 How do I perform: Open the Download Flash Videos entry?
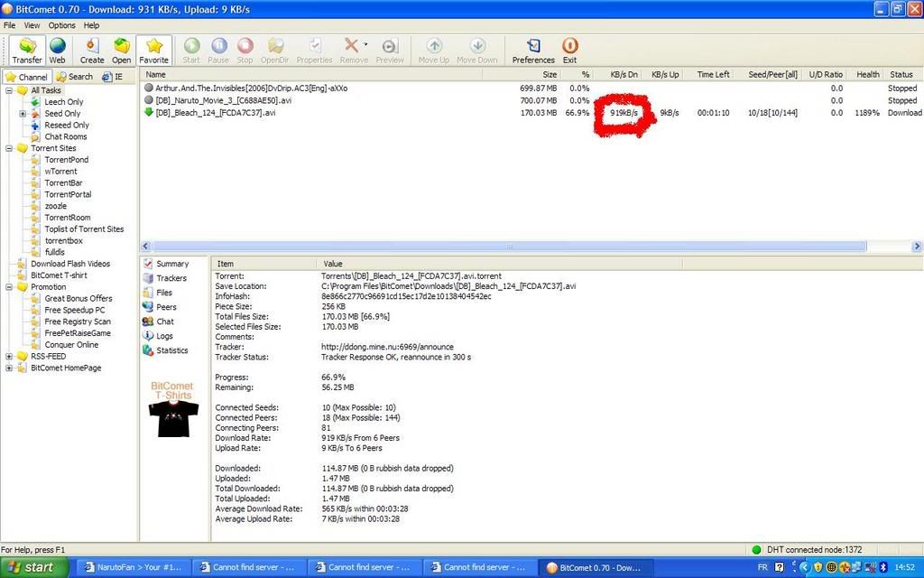point(70,264)
